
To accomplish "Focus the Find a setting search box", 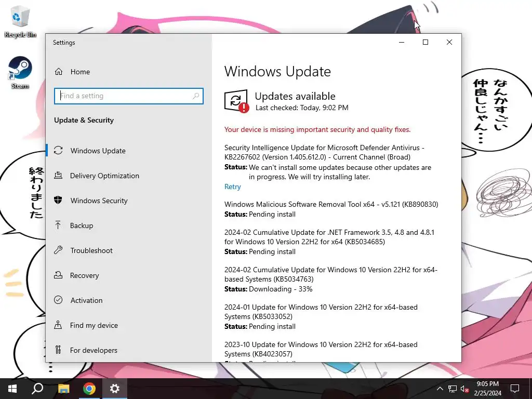I will coord(129,96).
